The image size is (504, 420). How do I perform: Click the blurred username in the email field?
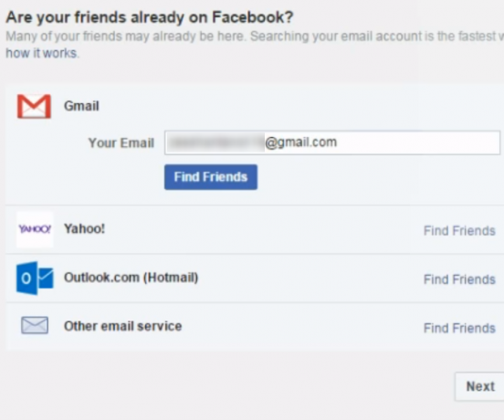[215, 142]
